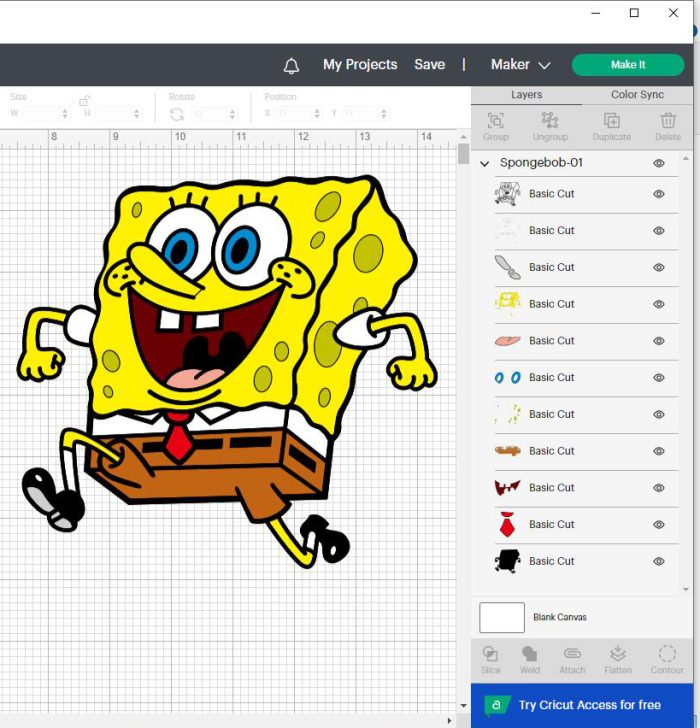
Task: Select the Layers tab
Action: (526, 95)
